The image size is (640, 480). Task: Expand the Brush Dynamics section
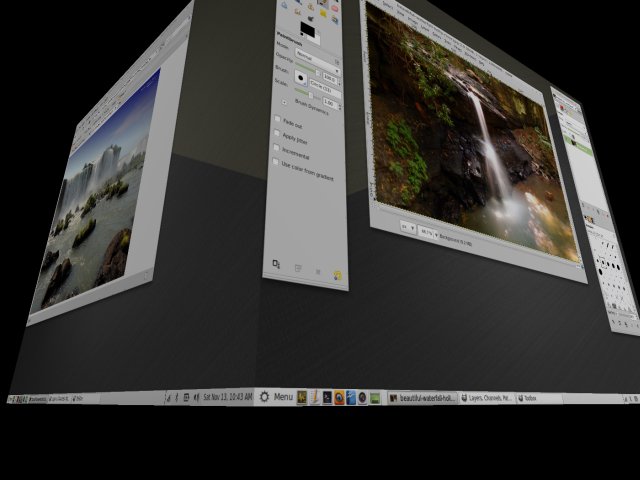(284, 100)
